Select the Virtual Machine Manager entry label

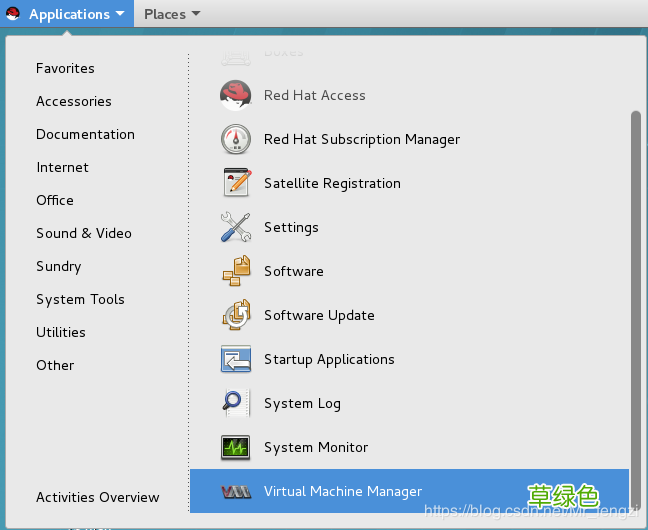point(343,491)
